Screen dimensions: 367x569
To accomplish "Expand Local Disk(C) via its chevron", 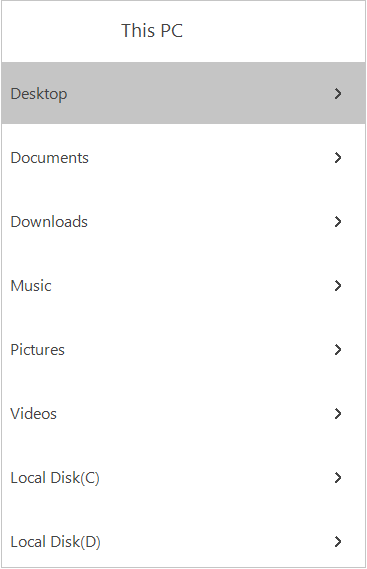I will click(338, 478).
